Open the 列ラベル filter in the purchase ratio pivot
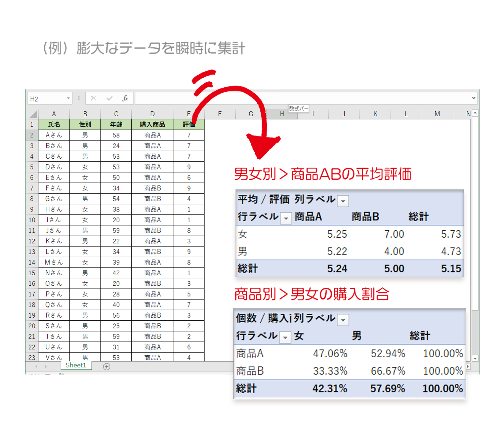Image resolution: width=504 pixels, height=438 pixels. pos(343,320)
